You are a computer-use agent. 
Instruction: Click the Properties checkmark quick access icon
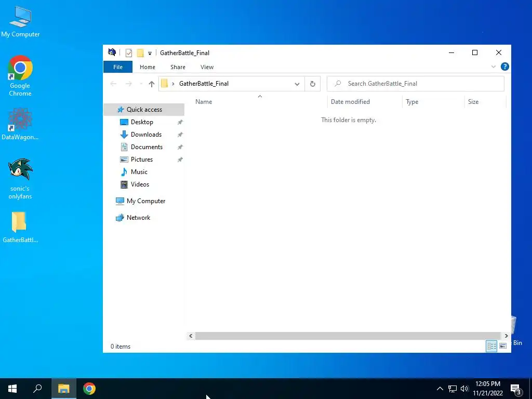[x=129, y=53]
